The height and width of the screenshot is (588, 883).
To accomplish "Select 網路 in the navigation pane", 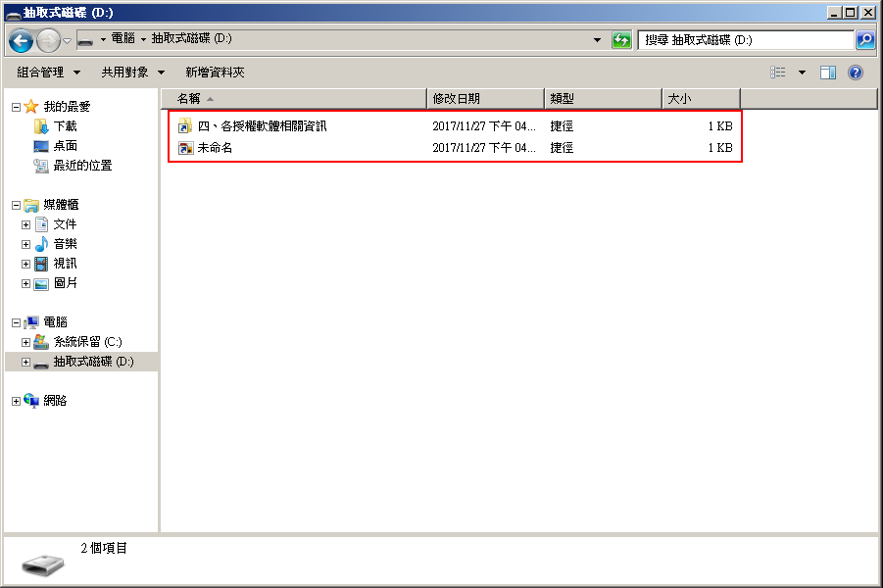I will click(x=55, y=401).
